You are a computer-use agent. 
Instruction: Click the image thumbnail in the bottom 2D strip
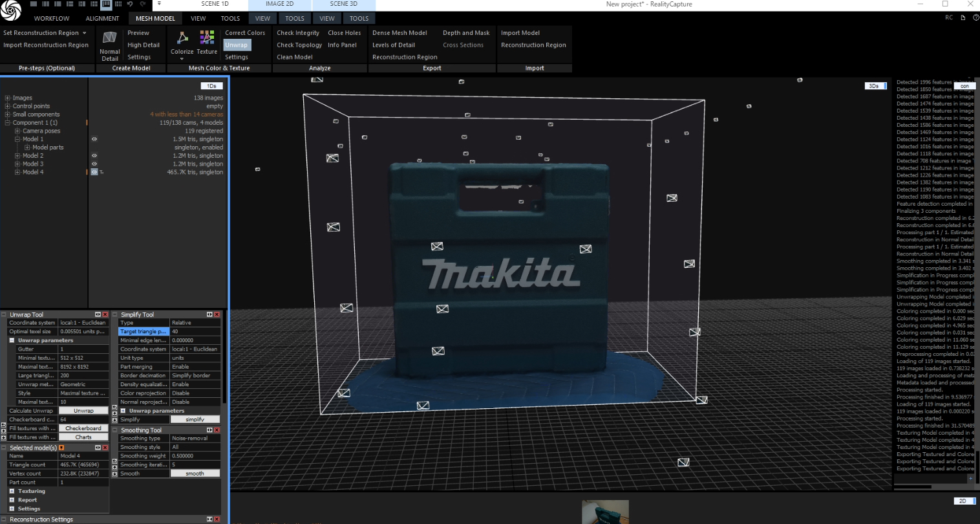click(605, 512)
